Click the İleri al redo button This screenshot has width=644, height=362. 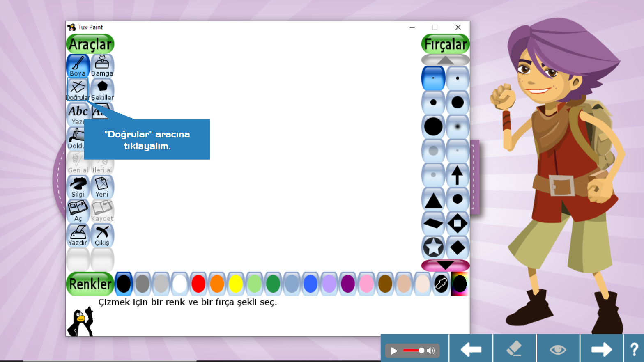[102, 166]
